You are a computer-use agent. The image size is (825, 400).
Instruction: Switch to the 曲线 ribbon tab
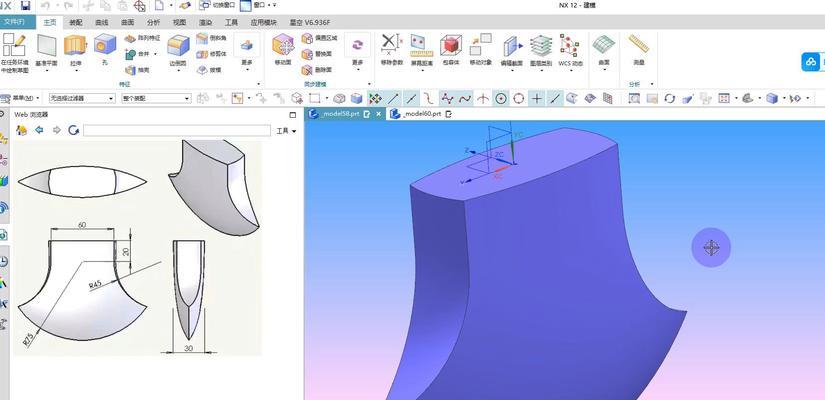[102, 23]
